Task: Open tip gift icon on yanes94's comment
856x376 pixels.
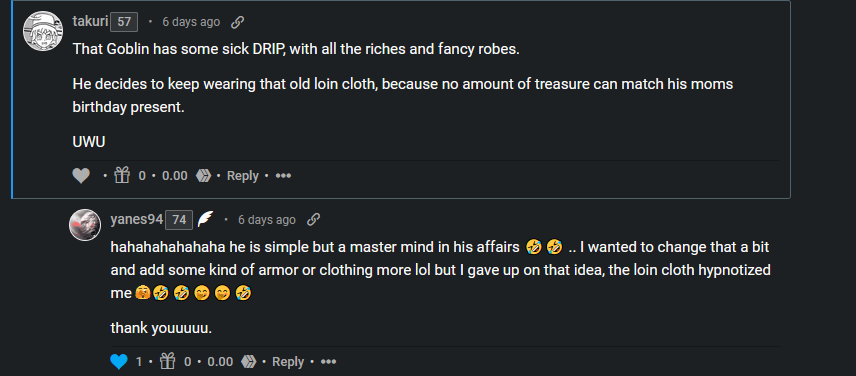Action: coord(168,361)
